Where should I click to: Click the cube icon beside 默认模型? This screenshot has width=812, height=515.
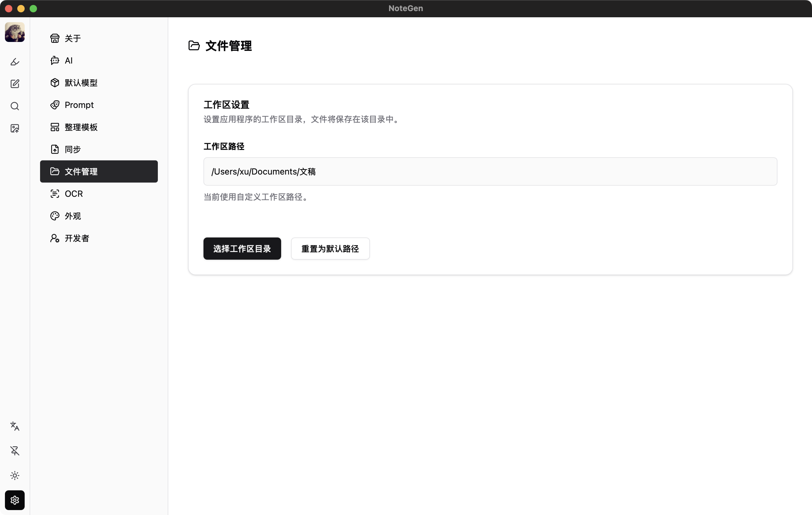click(x=55, y=83)
